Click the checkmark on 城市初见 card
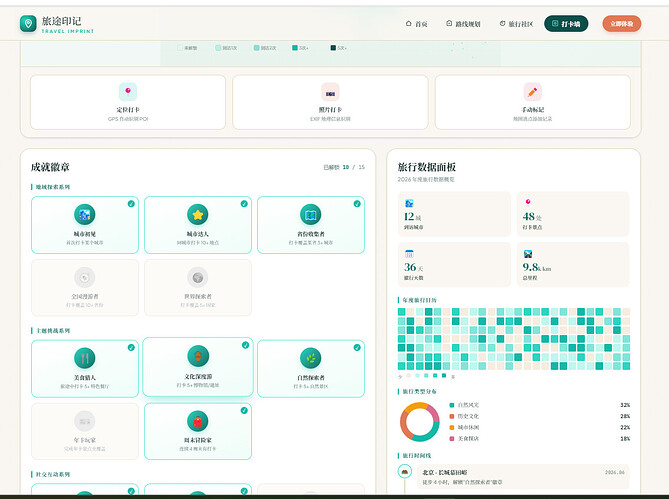 click(131, 204)
